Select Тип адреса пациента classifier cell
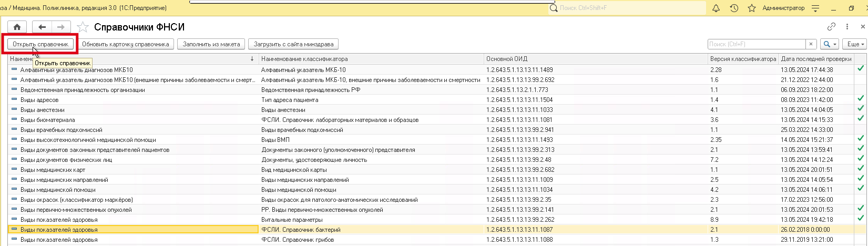The width and height of the screenshot is (868, 246). pos(371,99)
